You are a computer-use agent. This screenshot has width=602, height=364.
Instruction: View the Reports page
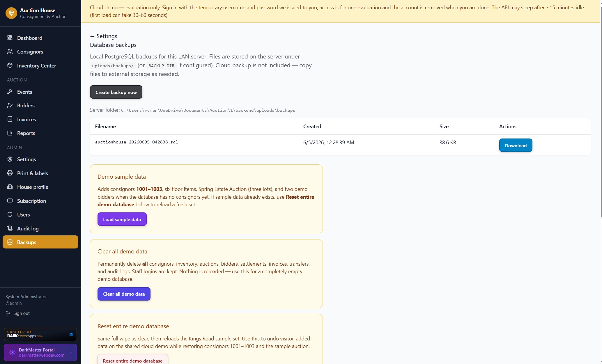[x=40, y=133]
